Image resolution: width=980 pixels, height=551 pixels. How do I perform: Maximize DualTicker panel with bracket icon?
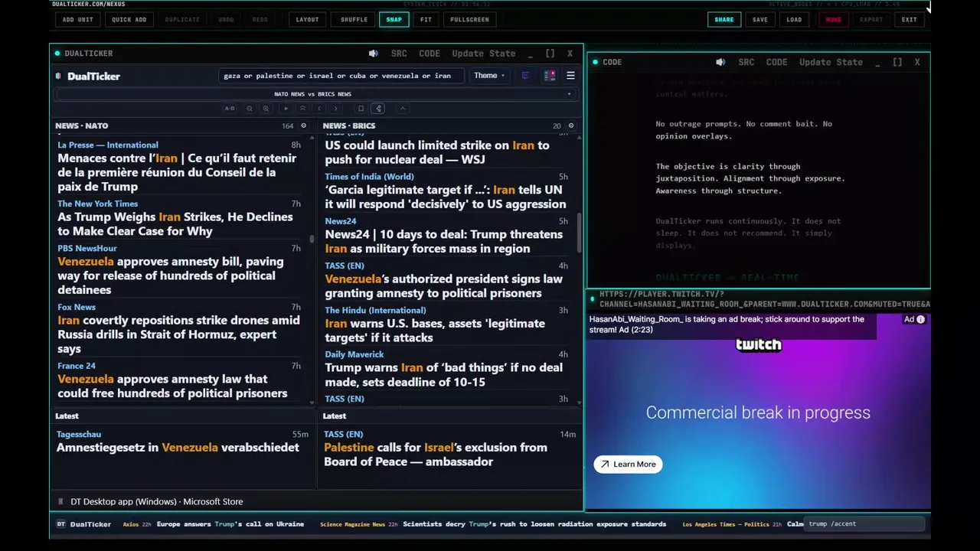click(x=550, y=54)
